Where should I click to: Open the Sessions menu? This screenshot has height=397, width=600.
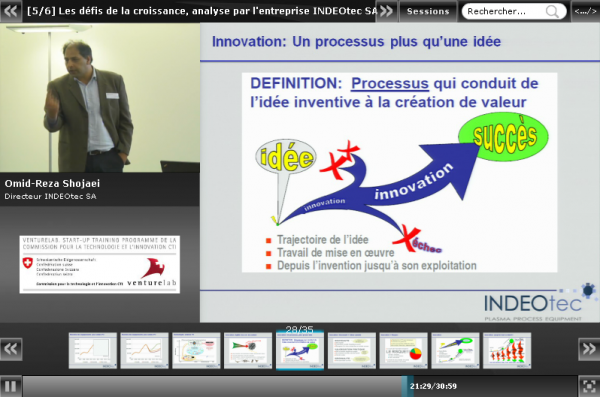click(428, 11)
